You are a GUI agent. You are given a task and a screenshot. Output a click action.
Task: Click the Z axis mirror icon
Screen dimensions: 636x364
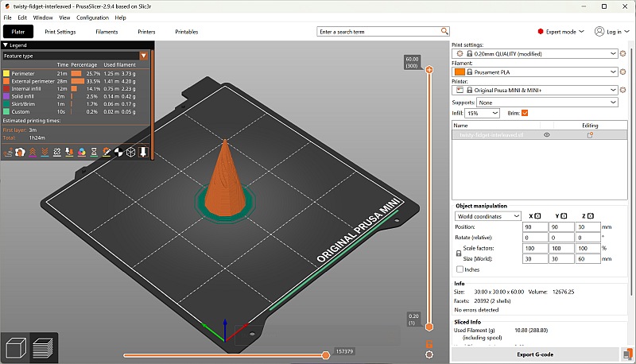tap(591, 216)
